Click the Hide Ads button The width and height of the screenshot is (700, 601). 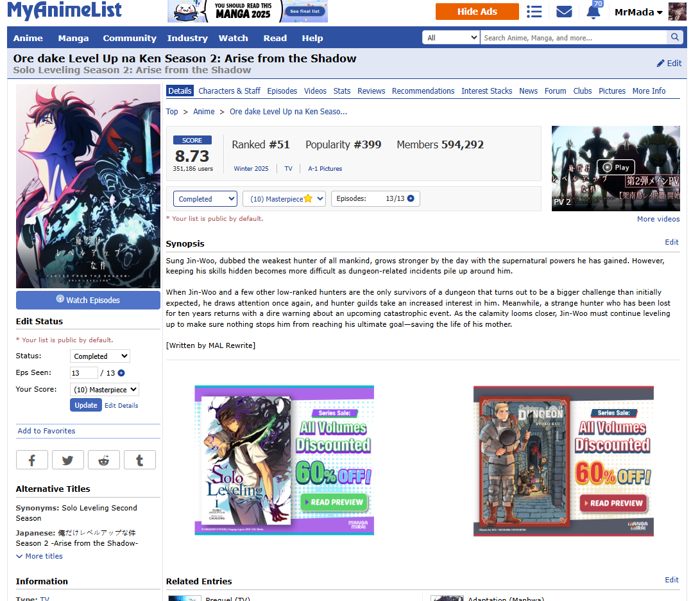[477, 12]
